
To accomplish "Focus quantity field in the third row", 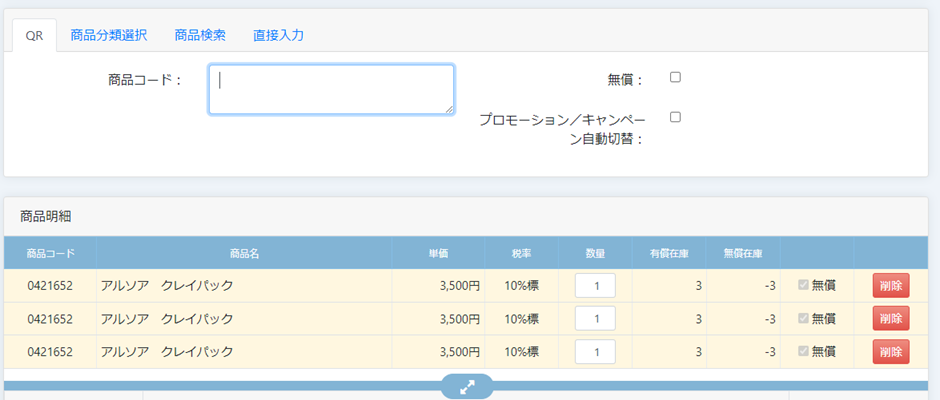I will [x=595, y=352].
